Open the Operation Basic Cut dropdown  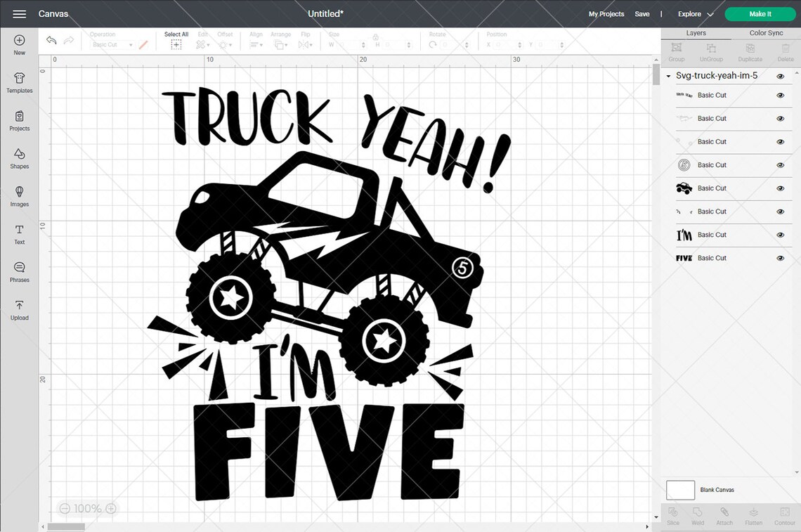coord(112,44)
